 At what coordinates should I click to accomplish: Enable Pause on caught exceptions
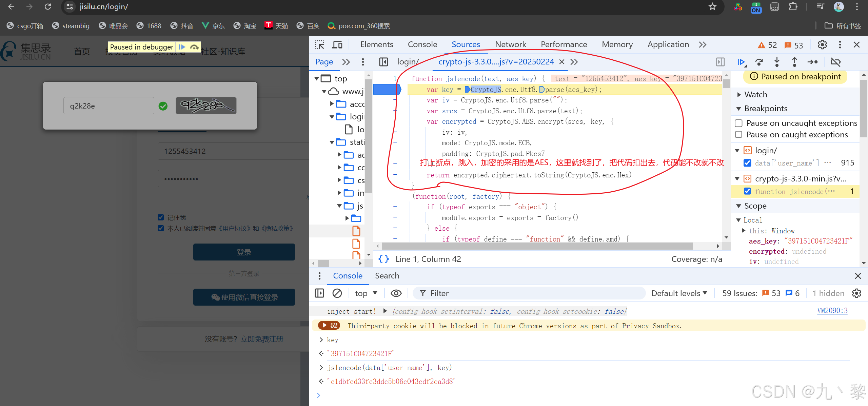[739, 135]
